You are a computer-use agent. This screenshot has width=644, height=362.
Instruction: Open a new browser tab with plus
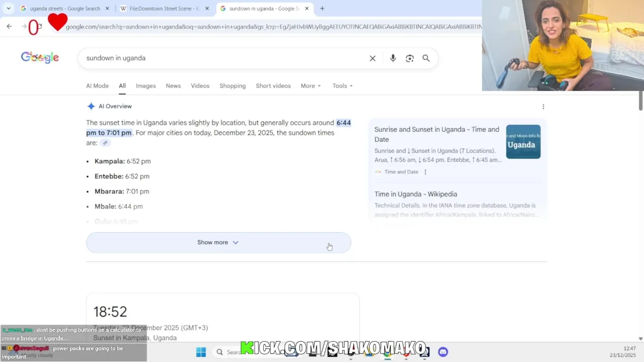pyautogui.click(x=322, y=9)
